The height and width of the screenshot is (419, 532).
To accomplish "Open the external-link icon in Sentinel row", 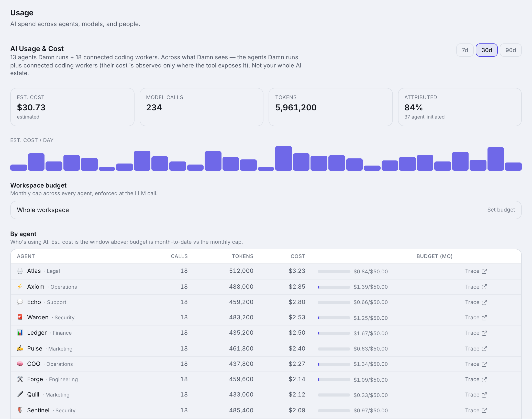I will tap(484, 411).
